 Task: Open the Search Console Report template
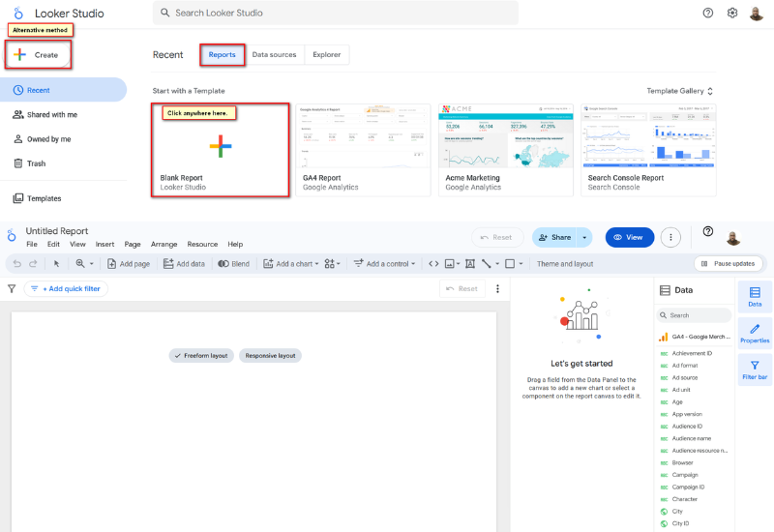pos(648,150)
